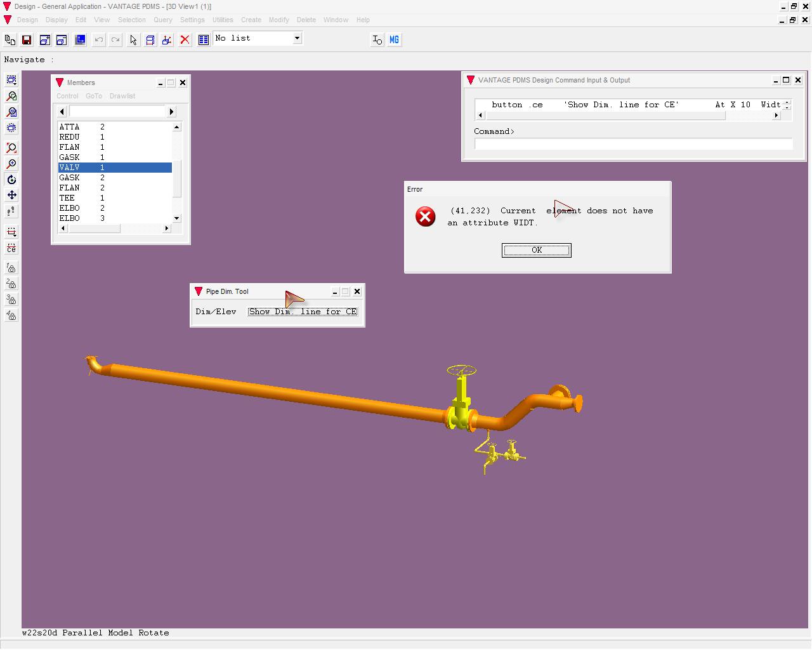812x650 pixels.
Task: Click the red X delete icon
Action: (185, 40)
